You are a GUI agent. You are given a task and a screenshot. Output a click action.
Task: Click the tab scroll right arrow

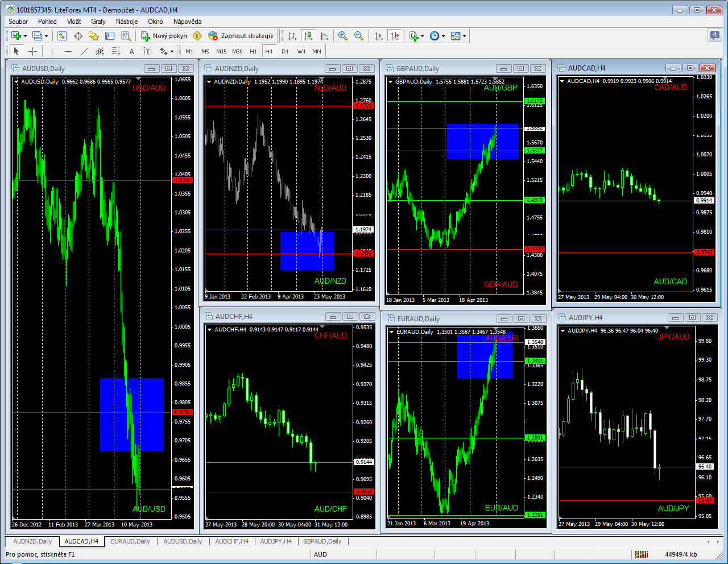point(718,541)
